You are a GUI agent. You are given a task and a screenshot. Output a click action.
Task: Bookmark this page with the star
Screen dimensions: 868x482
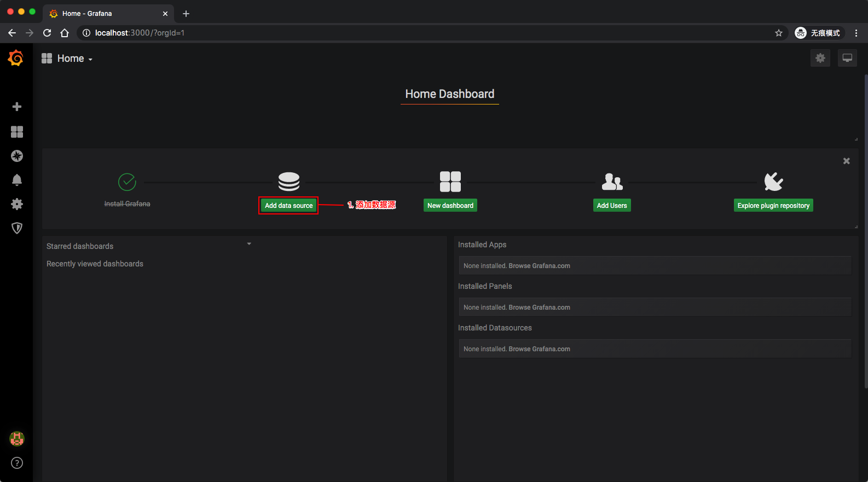click(x=779, y=33)
